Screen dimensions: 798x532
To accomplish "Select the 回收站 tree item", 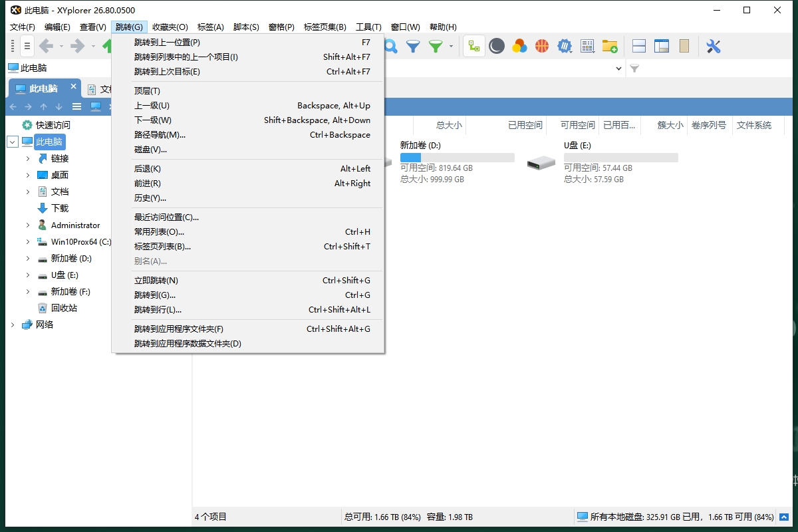I will pyautogui.click(x=64, y=308).
